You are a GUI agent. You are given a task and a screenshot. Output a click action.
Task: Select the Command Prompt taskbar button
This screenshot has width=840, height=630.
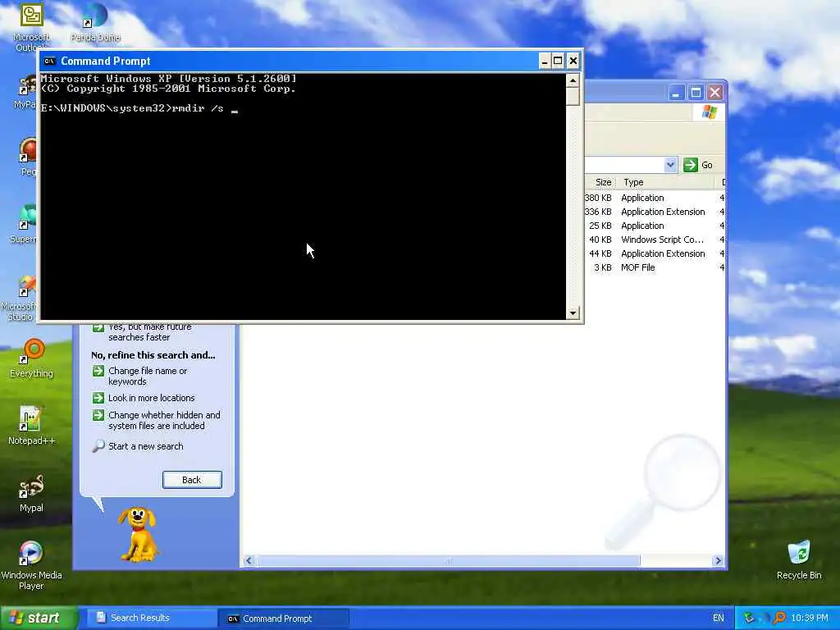click(284, 619)
